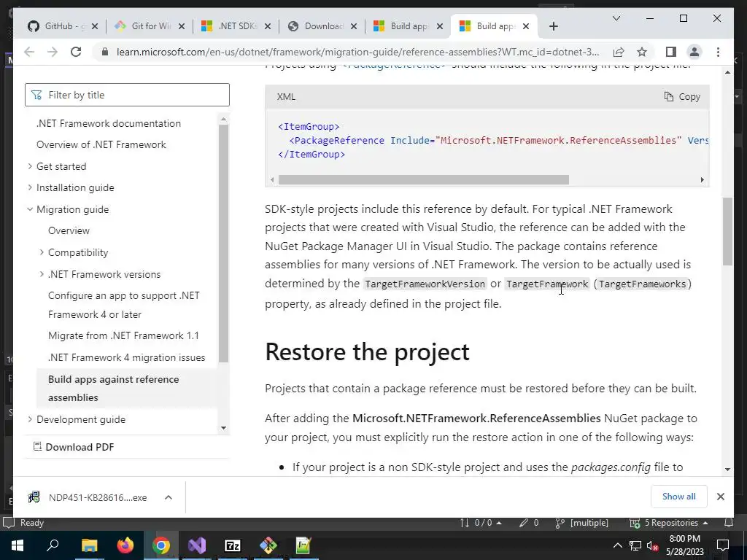
Task: Close the GitHub tab
Action: [94, 26]
